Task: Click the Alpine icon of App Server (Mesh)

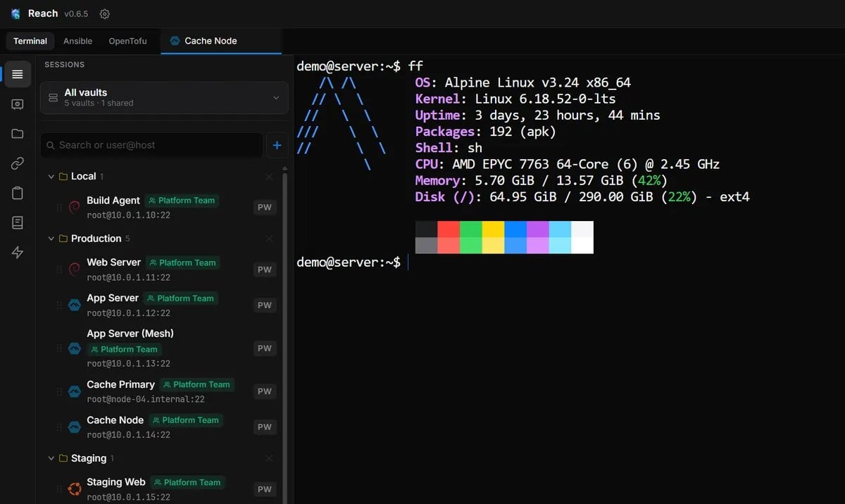Action: [74, 348]
